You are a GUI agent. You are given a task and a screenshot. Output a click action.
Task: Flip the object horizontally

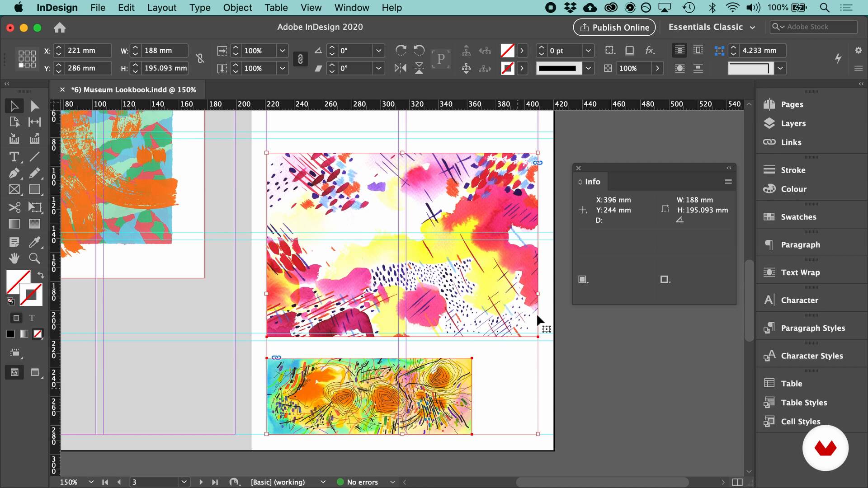pos(401,68)
